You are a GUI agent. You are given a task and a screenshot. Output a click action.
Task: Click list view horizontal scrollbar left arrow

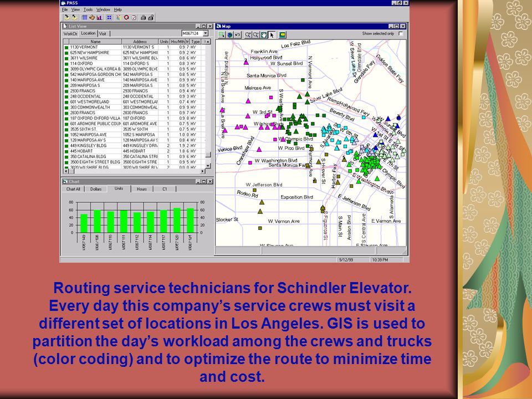66,171
